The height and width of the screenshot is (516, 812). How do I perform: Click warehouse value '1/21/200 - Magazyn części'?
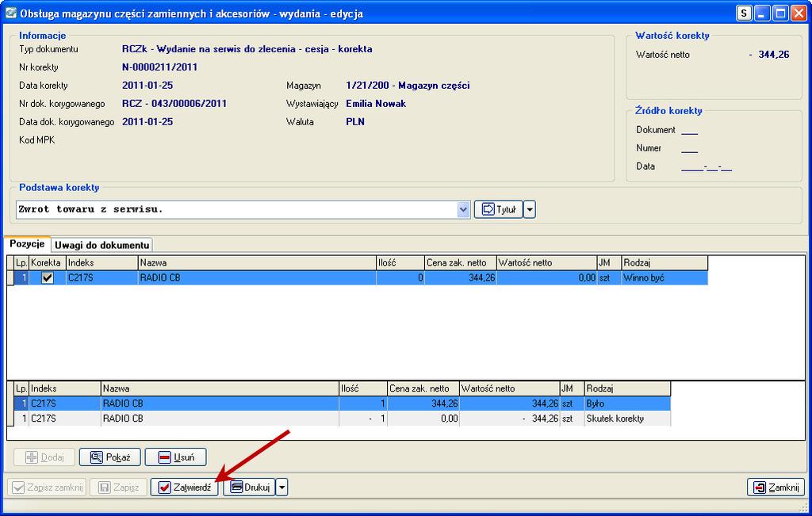[x=408, y=86]
